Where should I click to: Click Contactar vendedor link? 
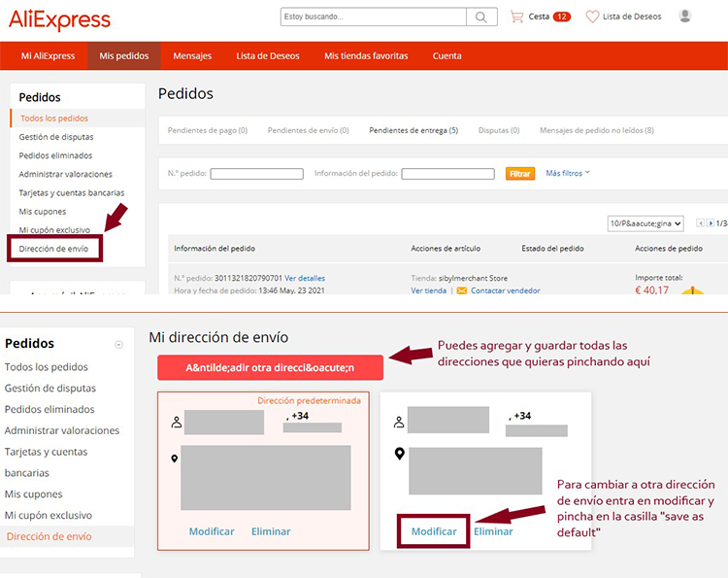click(x=505, y=290)
